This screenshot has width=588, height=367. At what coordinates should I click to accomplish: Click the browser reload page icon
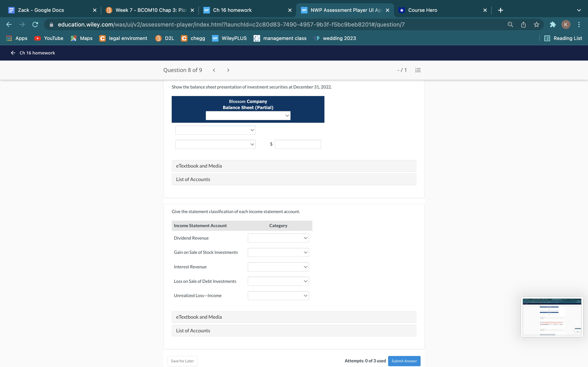pos(35,24)
